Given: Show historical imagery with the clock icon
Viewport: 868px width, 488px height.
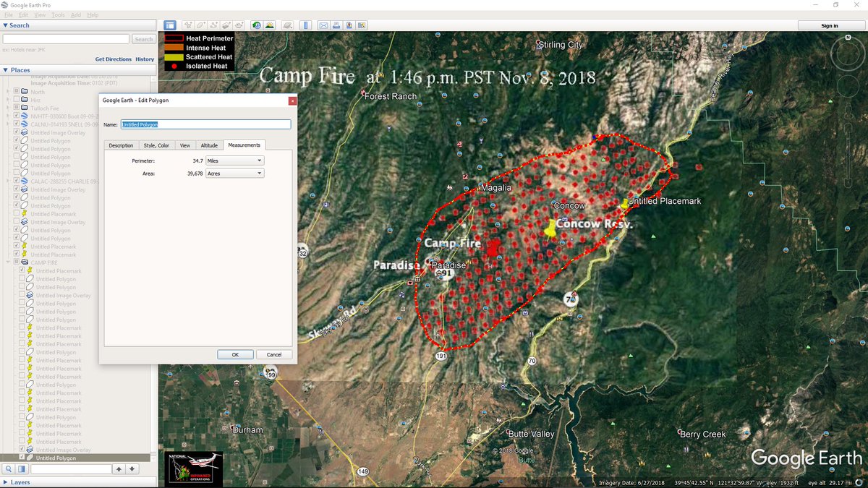Looking at the screenshot, I should pyautogui.click(x=257, y=25).
